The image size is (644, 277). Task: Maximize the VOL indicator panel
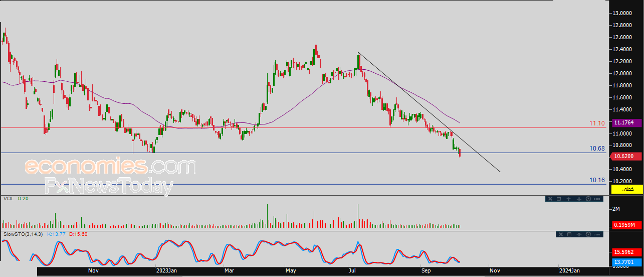(559, 199)
